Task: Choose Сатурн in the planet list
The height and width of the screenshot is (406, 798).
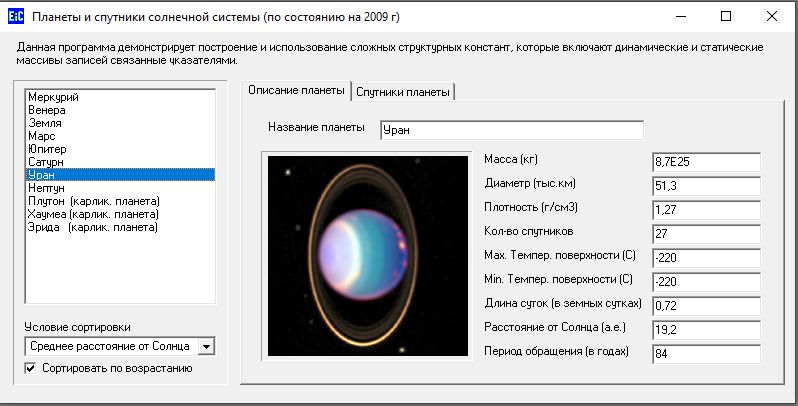Action: click(x=47, y=161)
